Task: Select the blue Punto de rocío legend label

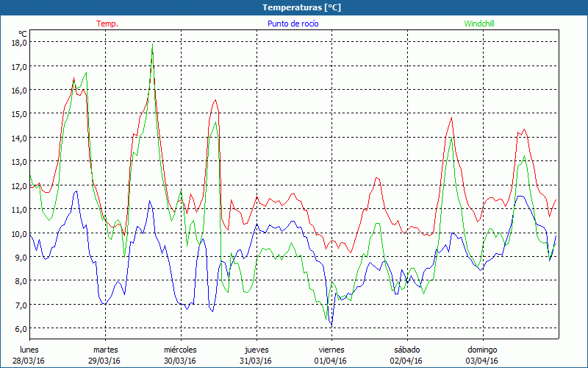Action: pos(293,24)
